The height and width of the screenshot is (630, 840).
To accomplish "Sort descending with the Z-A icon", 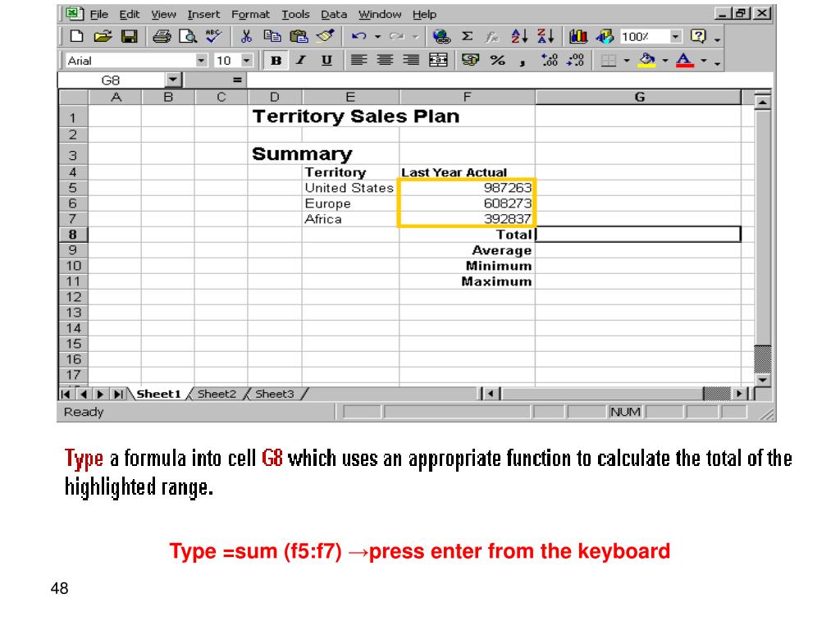I will [x=546, y=36].
